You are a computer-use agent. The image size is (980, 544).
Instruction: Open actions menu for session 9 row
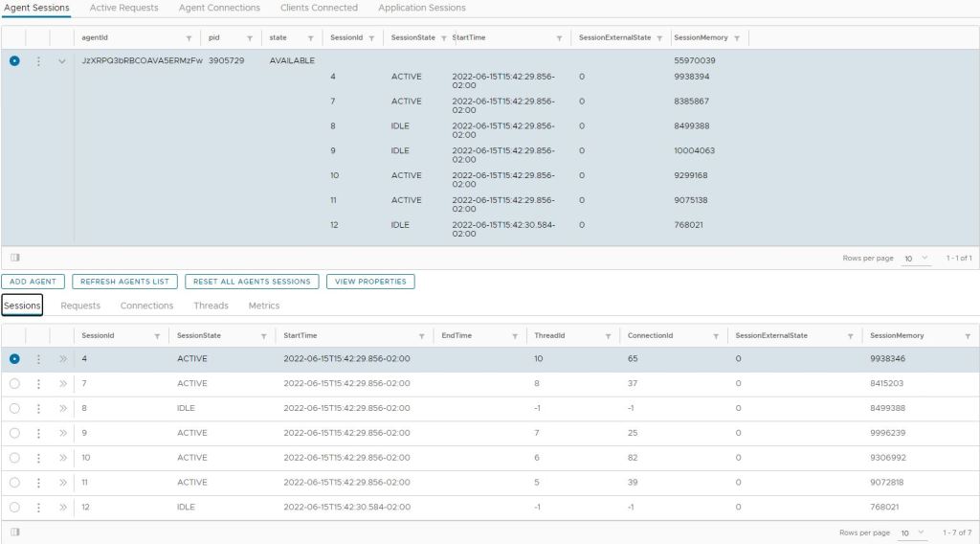coord(38,433)
